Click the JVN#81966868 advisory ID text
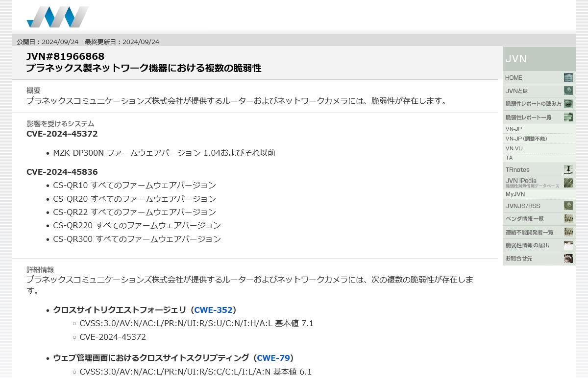Screen dimensions: 588x378 [65, 56]
